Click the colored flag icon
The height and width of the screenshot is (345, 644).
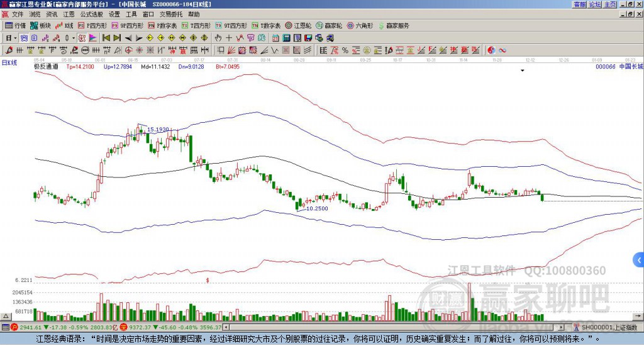[93, 38]
